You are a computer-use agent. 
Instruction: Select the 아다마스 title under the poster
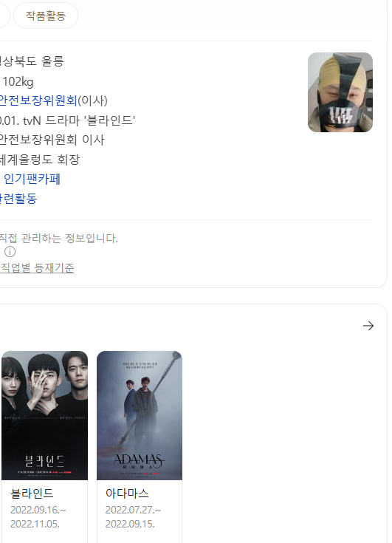(x=127, y=494)
